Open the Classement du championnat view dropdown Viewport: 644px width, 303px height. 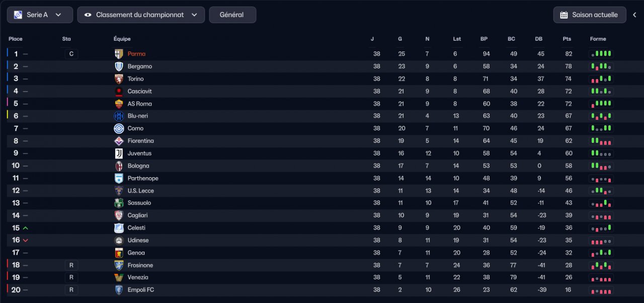(x=141, y=15)
